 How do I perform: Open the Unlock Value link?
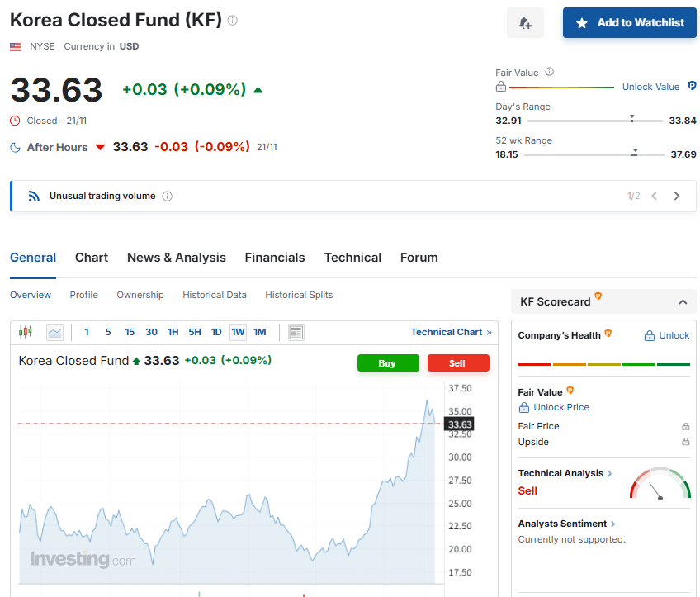point(650,87)
